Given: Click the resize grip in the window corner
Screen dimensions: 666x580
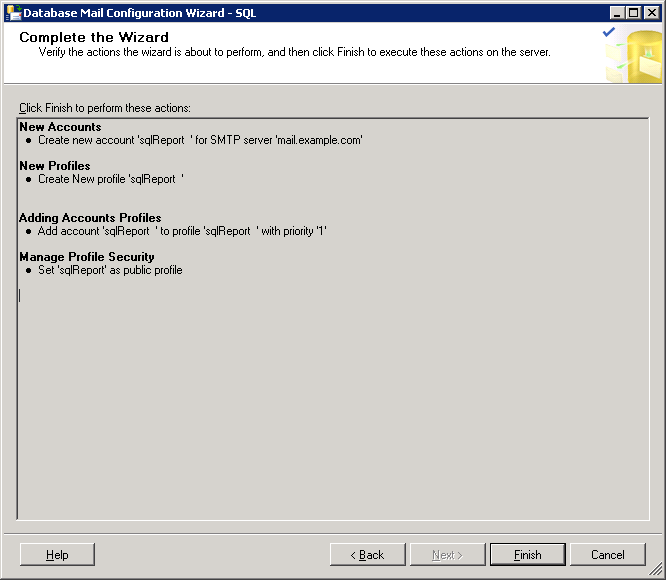Looking at the screenshot, I should pos(658,572).
